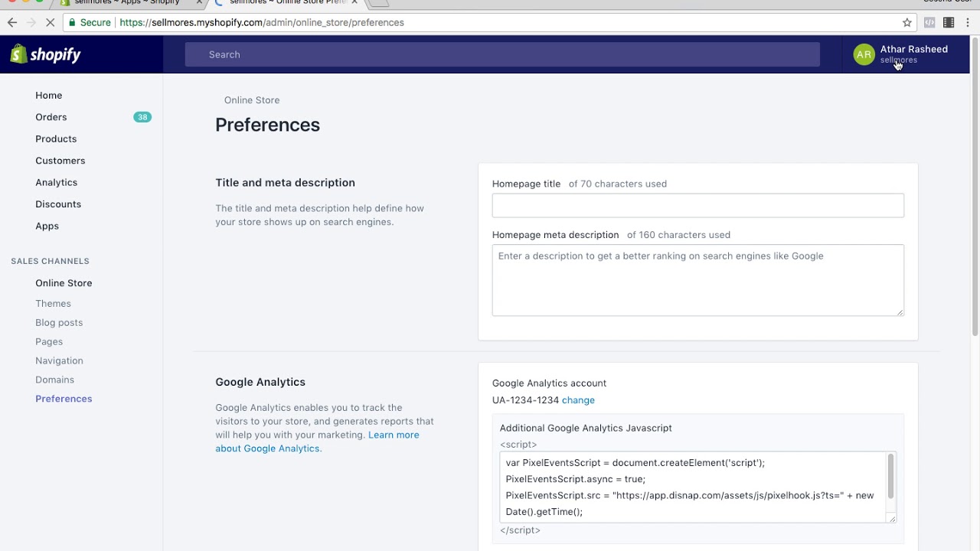Click the change link for Google Analytics
The height and width of the screenshot is (551, 980).
pos(578,400)
